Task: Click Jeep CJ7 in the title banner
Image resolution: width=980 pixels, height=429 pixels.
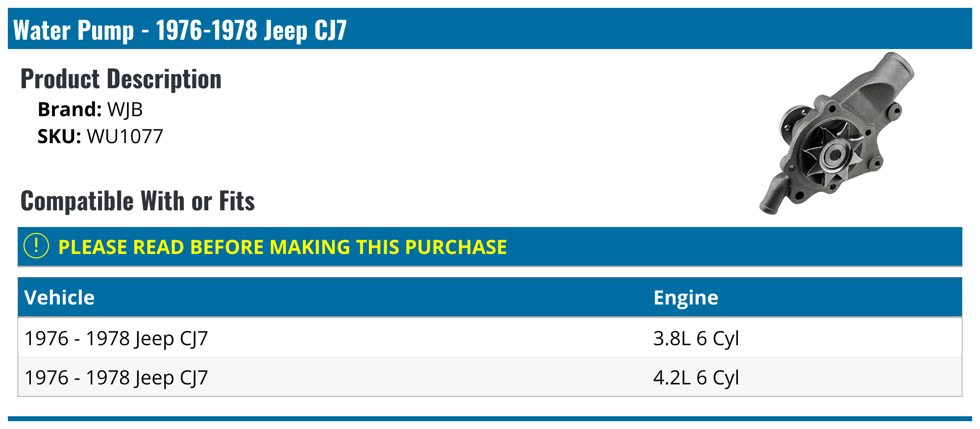Action: click(305, 30)
